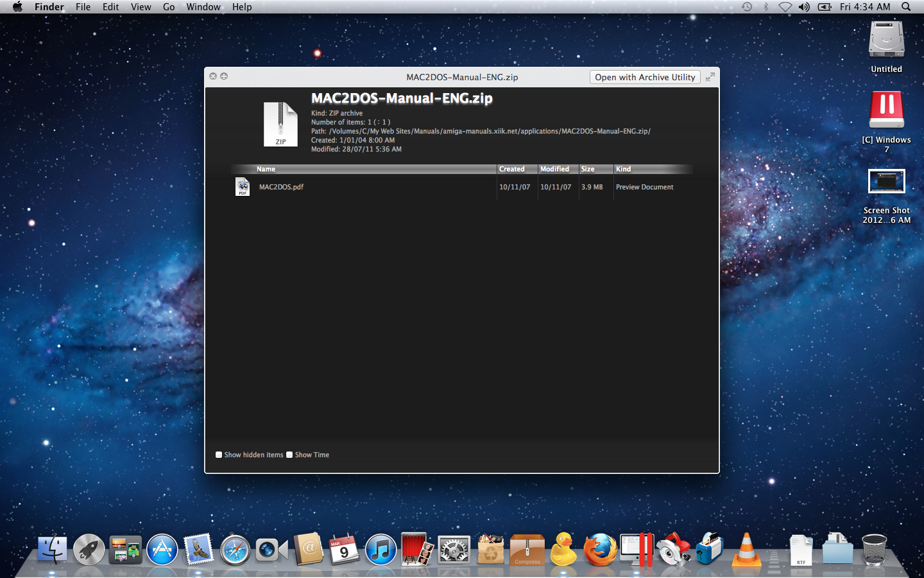
Task: Open Parallels Desktop from the Dock
Action: pos(637,550)
